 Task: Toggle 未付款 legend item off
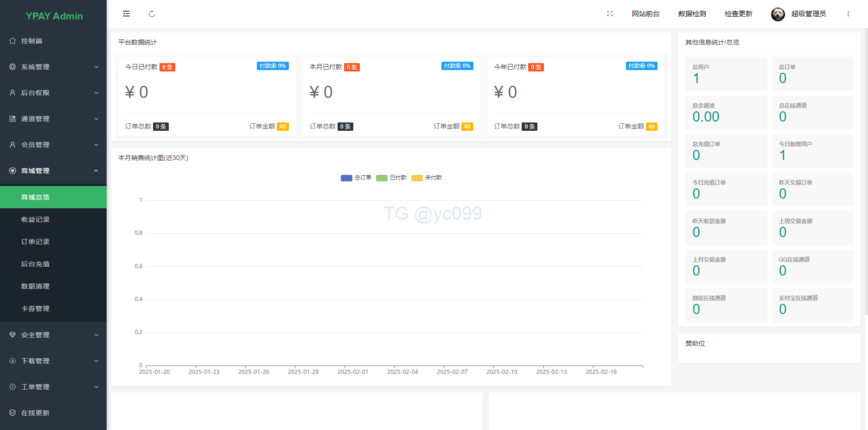(x=427, y=178)
